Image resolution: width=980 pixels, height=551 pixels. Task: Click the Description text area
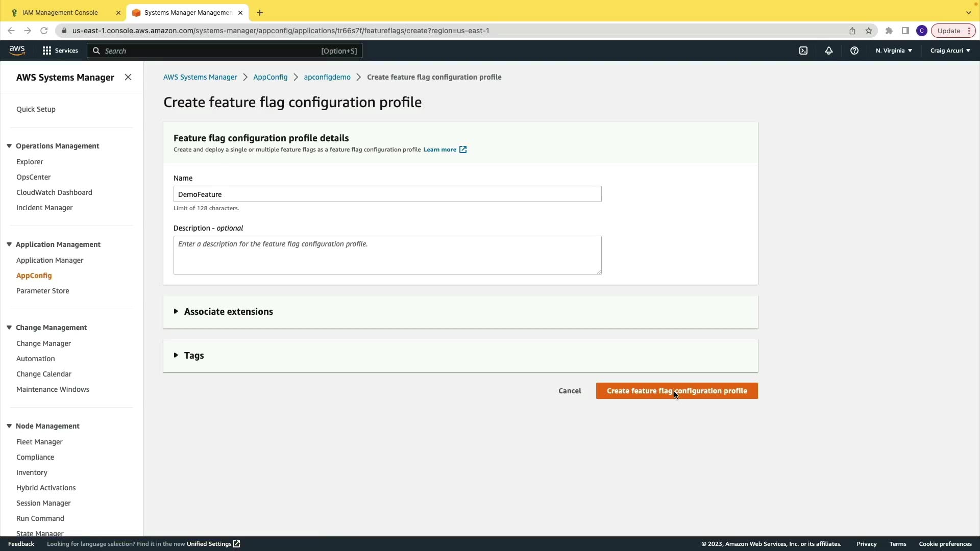[387, 255]
